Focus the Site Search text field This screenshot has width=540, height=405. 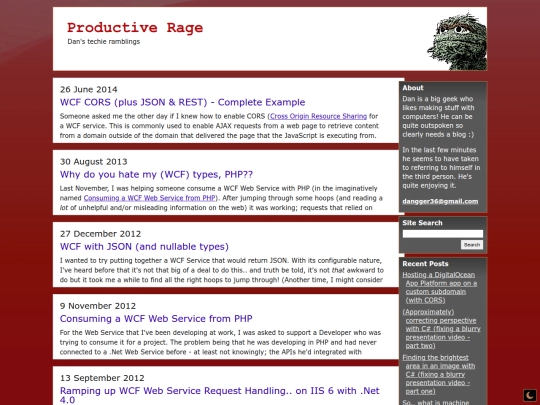point(443,234)
